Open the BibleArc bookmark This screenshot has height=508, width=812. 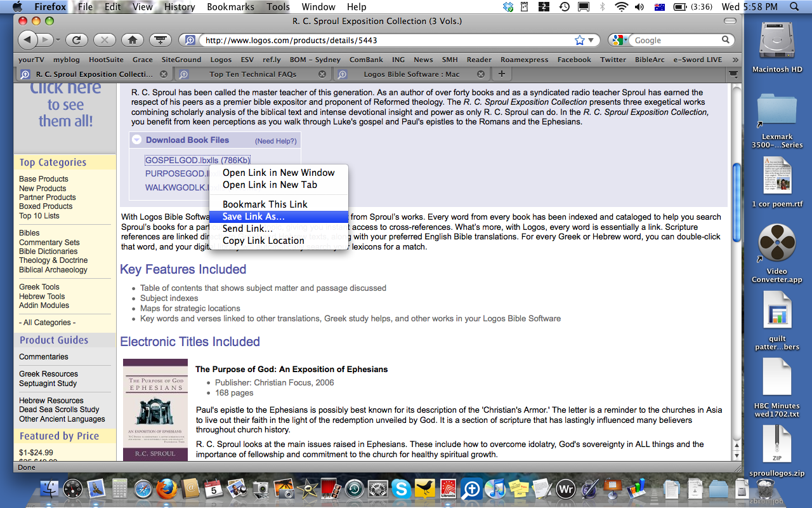tap(650, 59)
